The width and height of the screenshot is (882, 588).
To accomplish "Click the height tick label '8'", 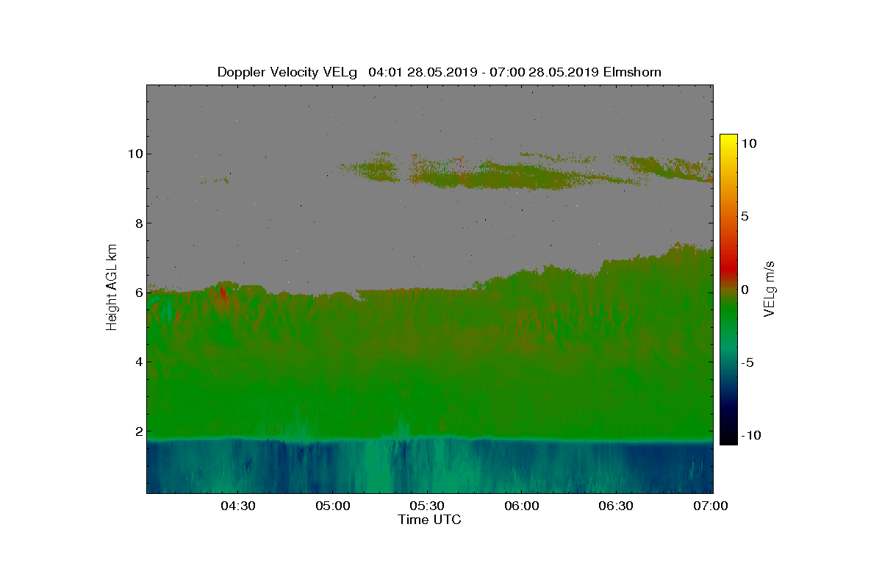I will point(137,223).
